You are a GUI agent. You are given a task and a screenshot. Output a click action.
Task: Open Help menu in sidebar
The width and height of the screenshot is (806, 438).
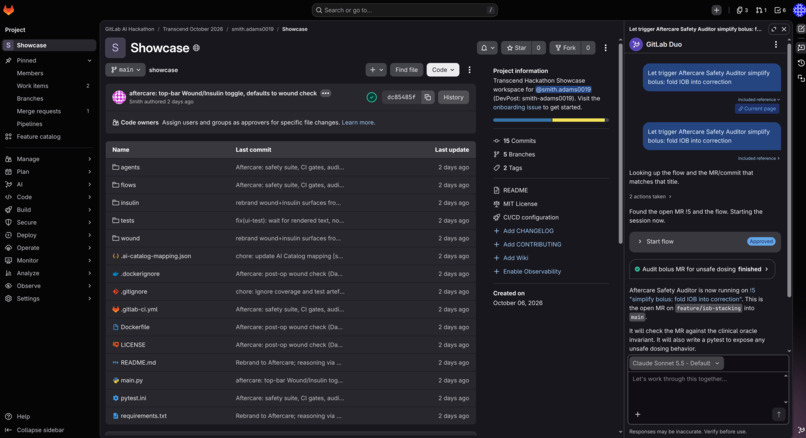pyautogui.click(x=23, y=416)
